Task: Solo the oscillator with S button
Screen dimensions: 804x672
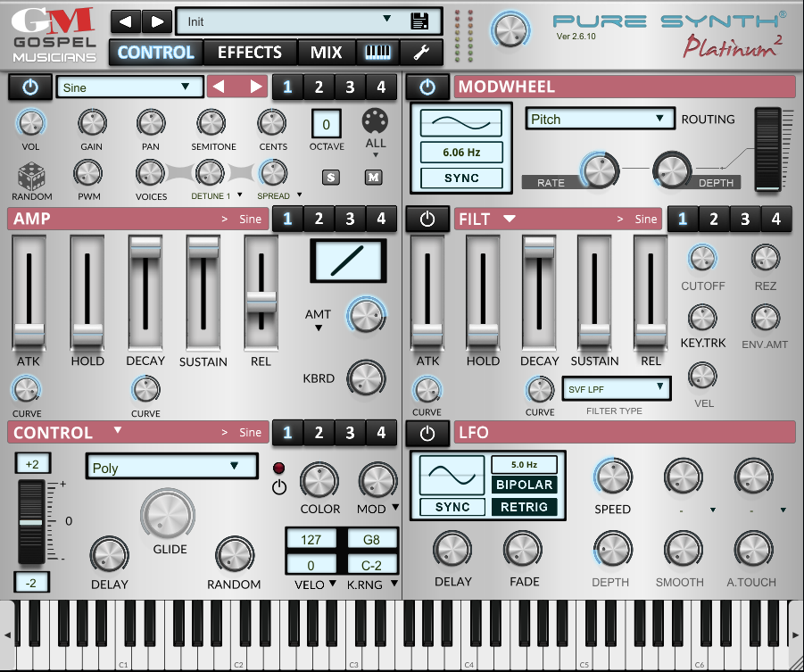Action: coord(331,178)
